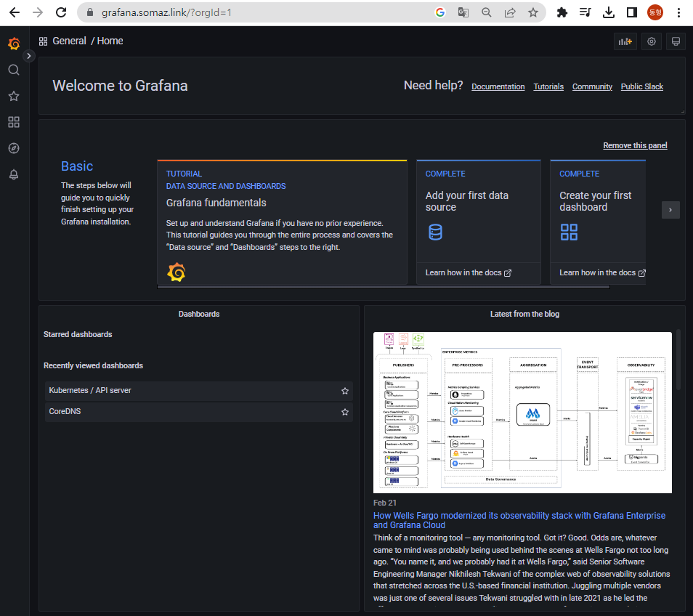Click database icon in data source card
The height and width of the screenshot is (616, 693).
pos(435,232)
